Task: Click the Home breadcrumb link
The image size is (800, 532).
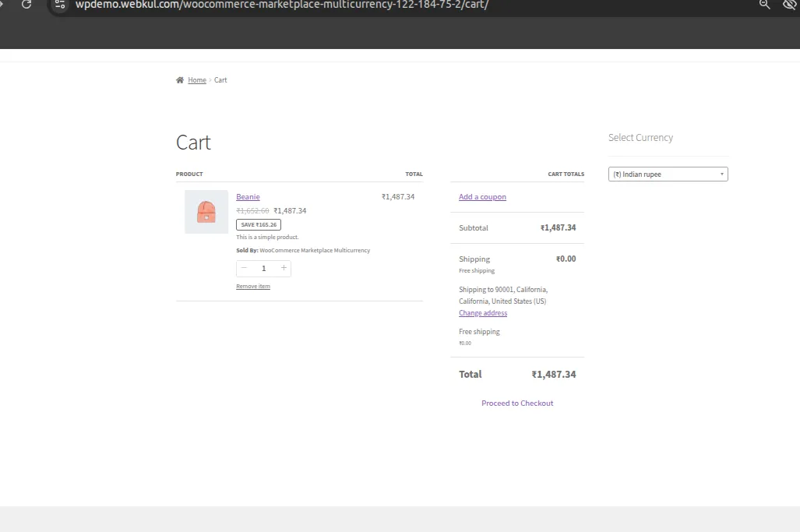Action: click(x=197, y=80)
